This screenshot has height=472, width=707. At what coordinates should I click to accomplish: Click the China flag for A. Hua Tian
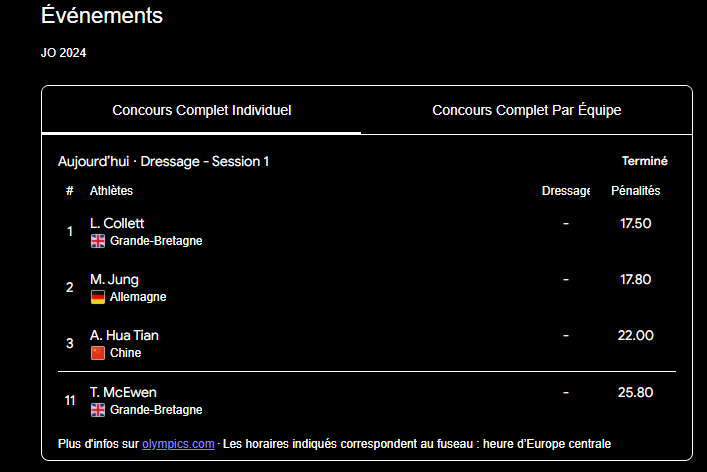98,353
